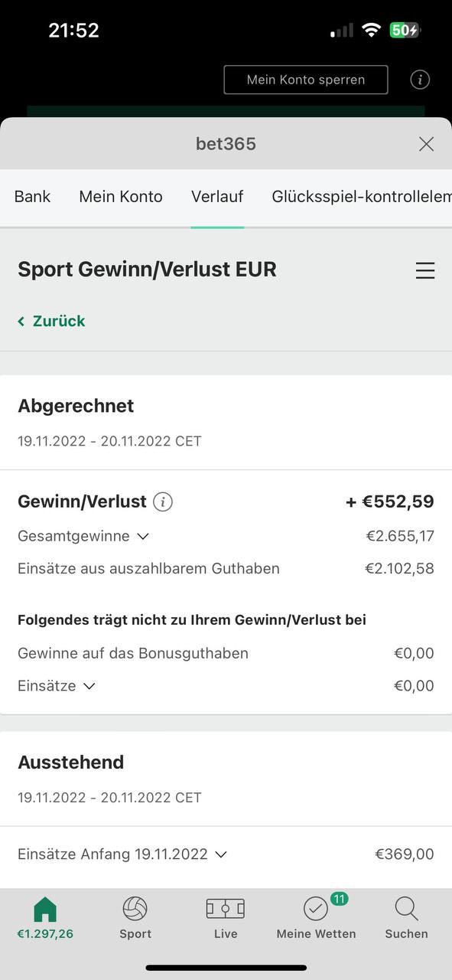Viewport: 452px width, 980px height.
Task: Switch to the Bank tab
Action: 32,197
